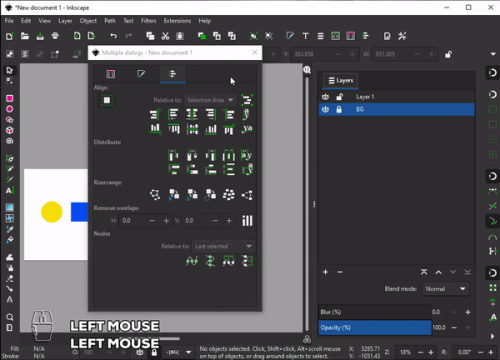The height and width of the screenshot is (360, 500).
Task: Open the status bar layer selector dropdown
Action: click(x=179, y=352)
